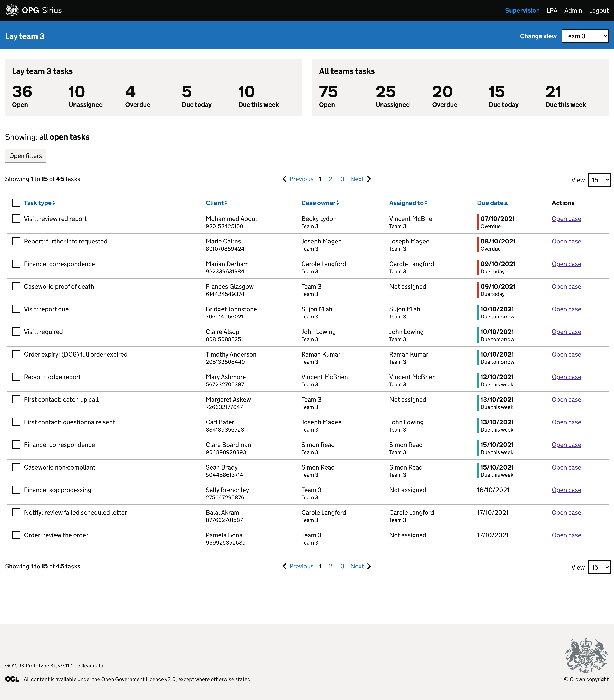
Task: Check Order: review the order checkbox
Action: click(16, 535)
